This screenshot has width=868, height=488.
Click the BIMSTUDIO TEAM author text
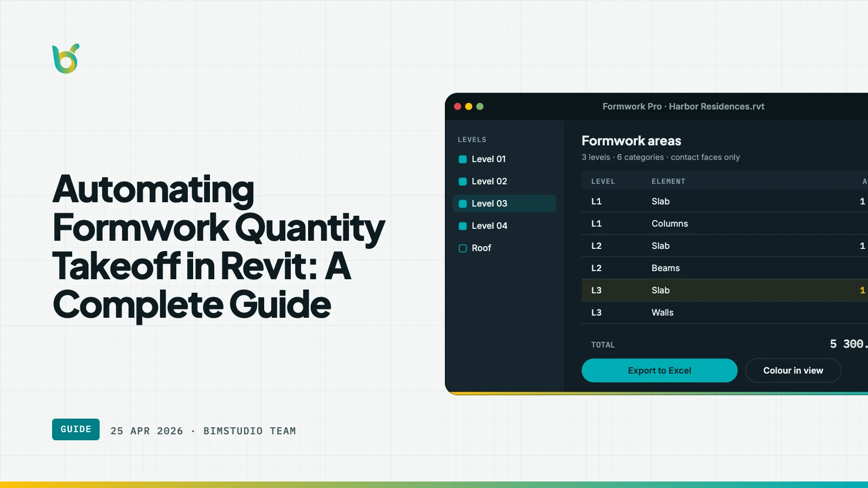250,431
